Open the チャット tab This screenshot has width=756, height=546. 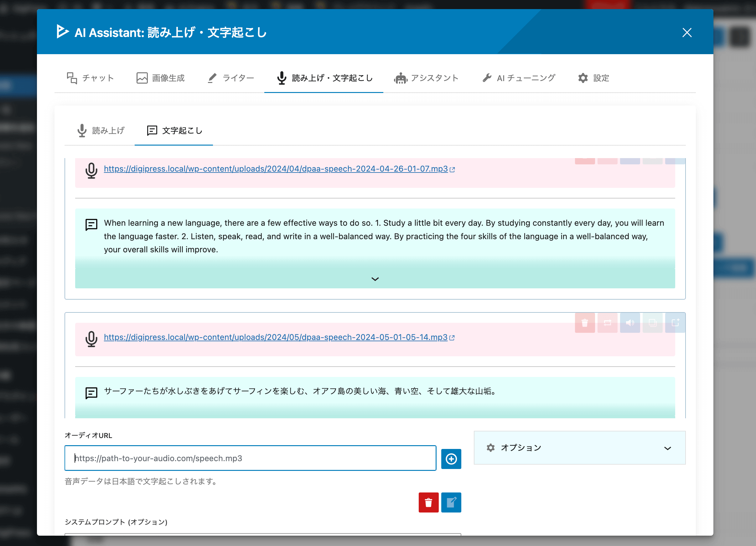[x=90, y=78]
